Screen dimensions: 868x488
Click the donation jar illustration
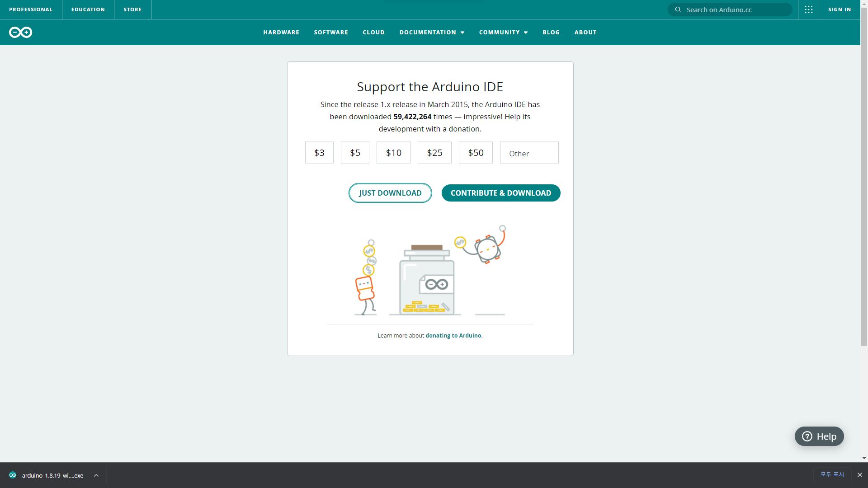click(x=427, y=280)
